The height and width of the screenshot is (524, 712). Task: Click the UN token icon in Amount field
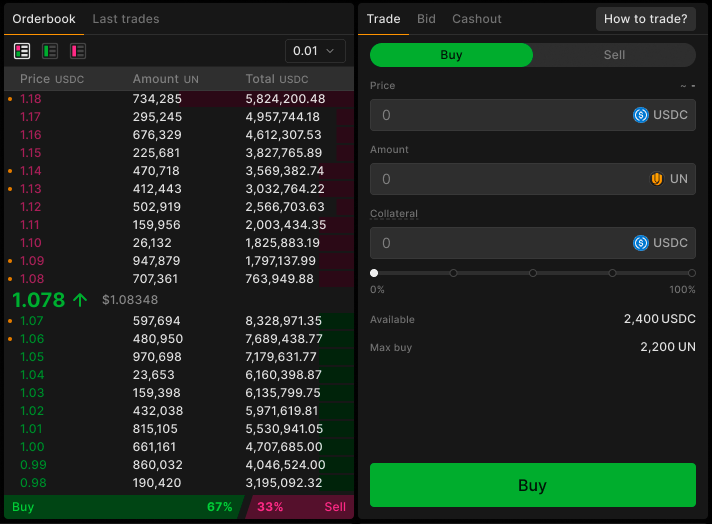point(657,179)
